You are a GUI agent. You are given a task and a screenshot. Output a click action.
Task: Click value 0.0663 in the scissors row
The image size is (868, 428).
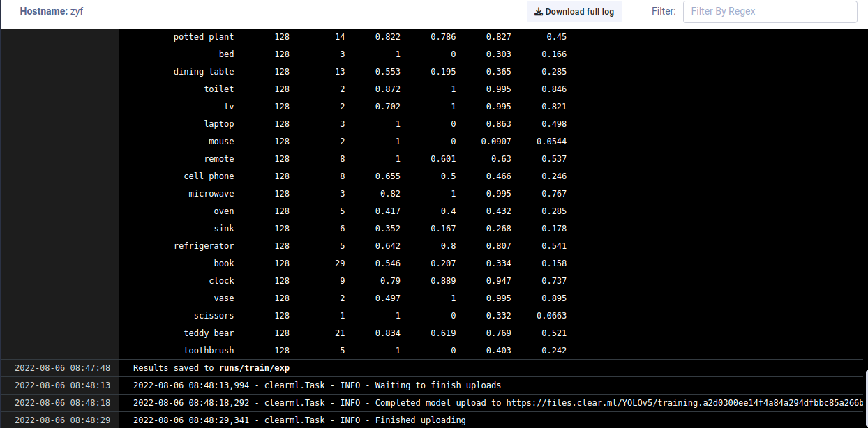[552, 316]
